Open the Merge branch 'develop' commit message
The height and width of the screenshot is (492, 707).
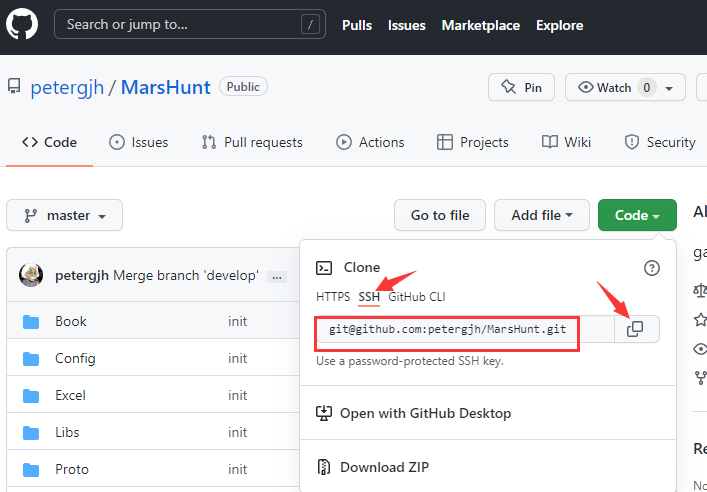[186, 276]
